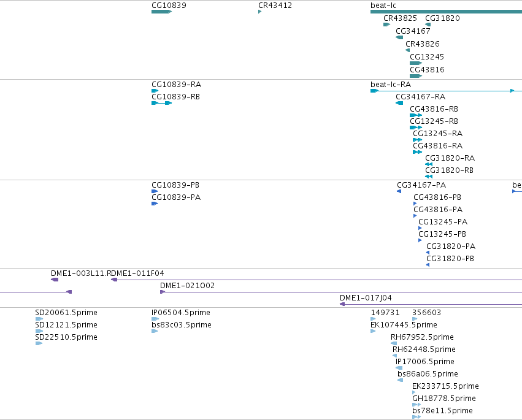Screen dimensions: 522x420
Task: Select the DME1-017J04 purple arrowhead
Action: 342,304
